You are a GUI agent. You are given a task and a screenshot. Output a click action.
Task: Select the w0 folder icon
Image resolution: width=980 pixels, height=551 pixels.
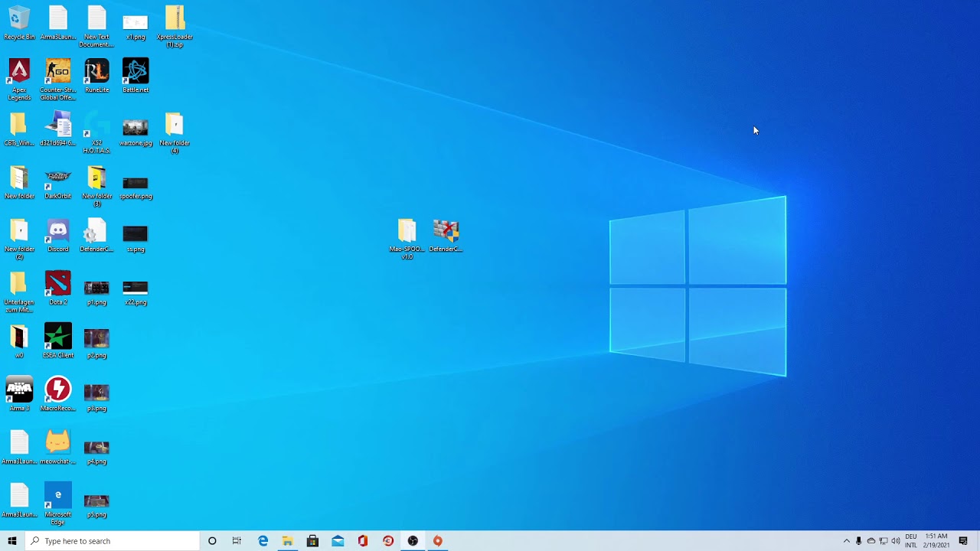pyautogui.click(x=19, y=341)
